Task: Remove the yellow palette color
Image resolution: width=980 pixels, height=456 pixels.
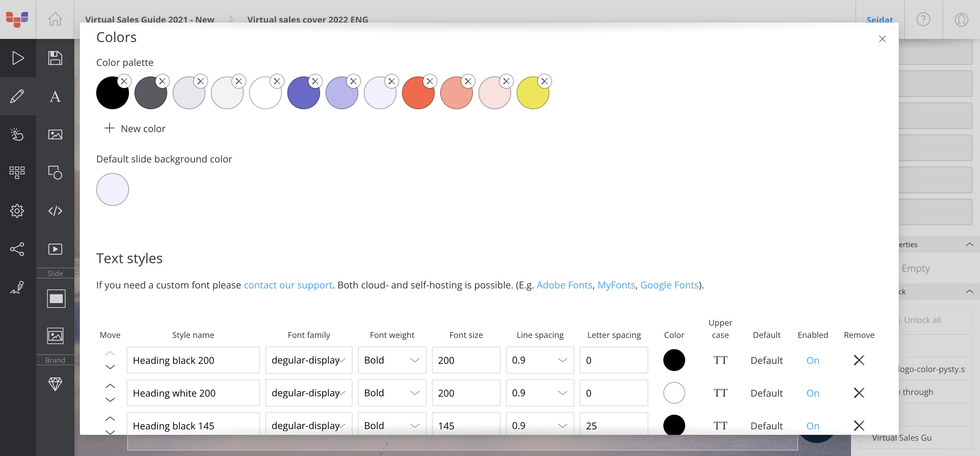Action: click(x=544, y=81)
